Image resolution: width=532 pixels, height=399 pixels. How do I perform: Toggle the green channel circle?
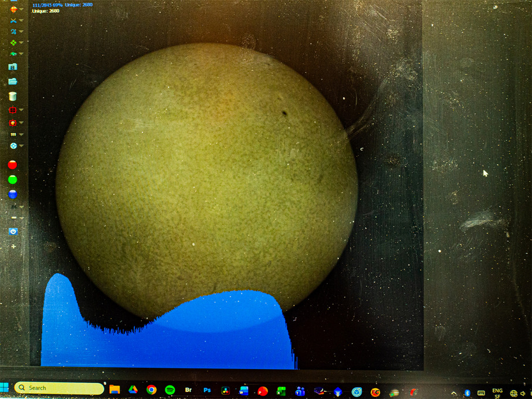point(12,180)
